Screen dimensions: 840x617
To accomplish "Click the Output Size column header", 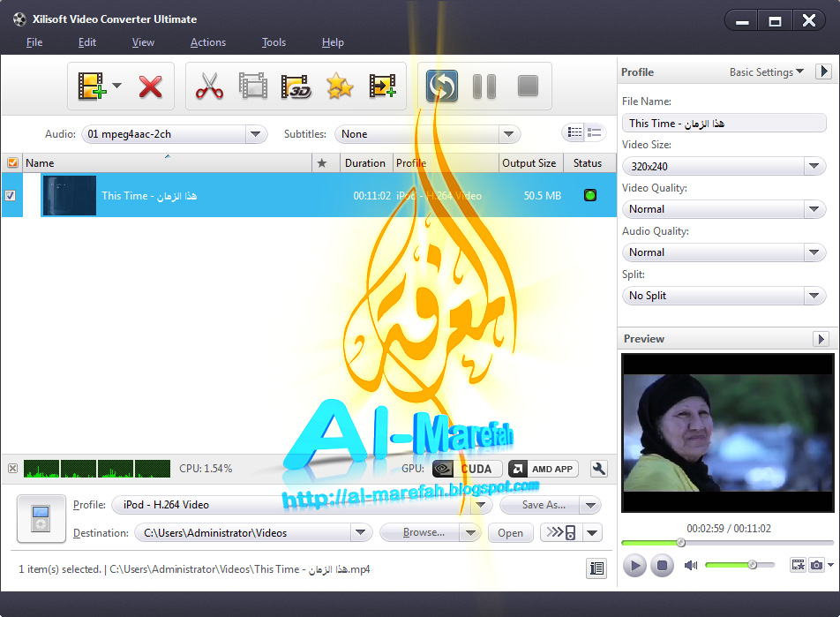I will coord(529,163).
